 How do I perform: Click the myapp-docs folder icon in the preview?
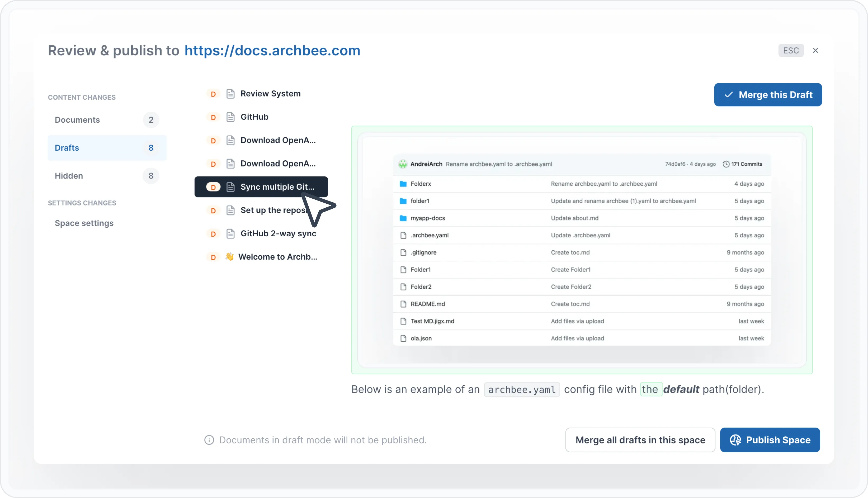tap(403, 218)
